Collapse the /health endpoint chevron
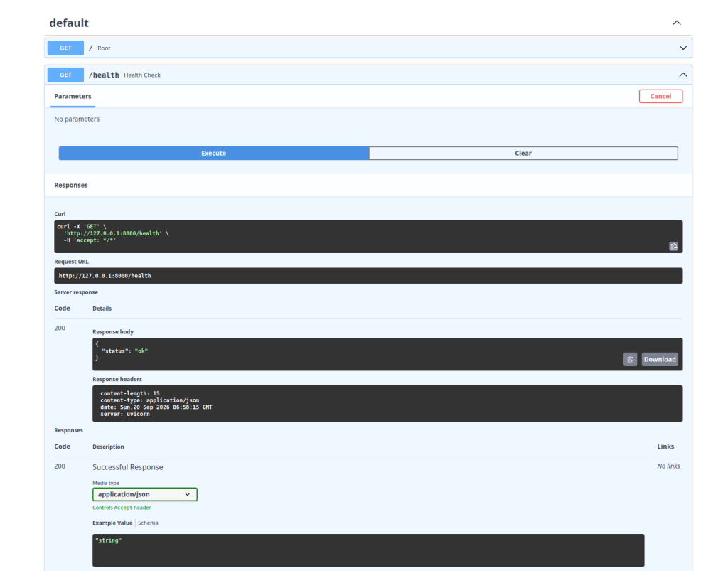This screenshot has width=728, height=571. [683, 75]
